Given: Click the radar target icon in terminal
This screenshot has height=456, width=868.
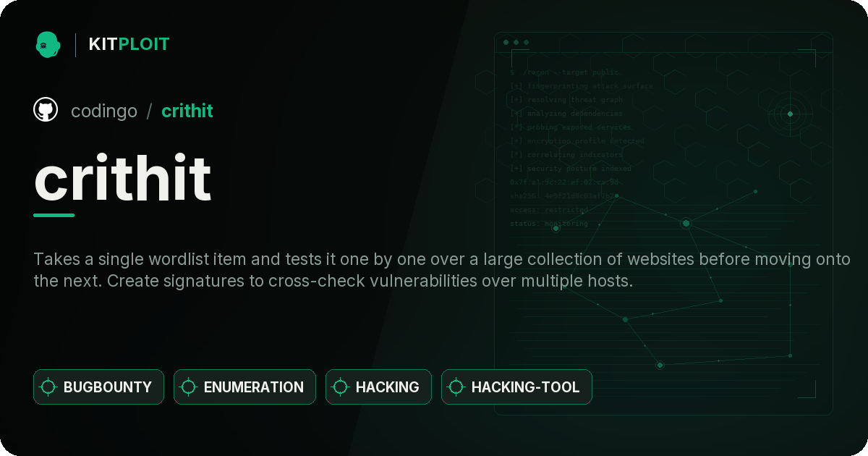Looking at the screenshot, I should click(x=790, y=114).
